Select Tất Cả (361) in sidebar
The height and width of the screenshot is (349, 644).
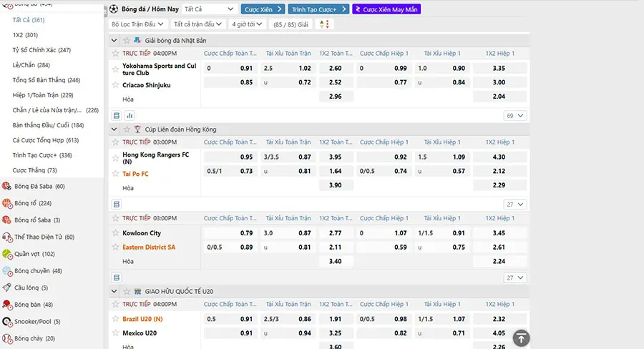tap(29, 20)
